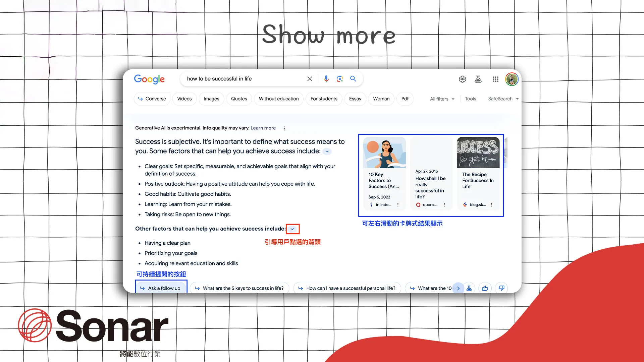
Task: Click 'Taking risks' bullet text
Action: (x=188, y=215)
